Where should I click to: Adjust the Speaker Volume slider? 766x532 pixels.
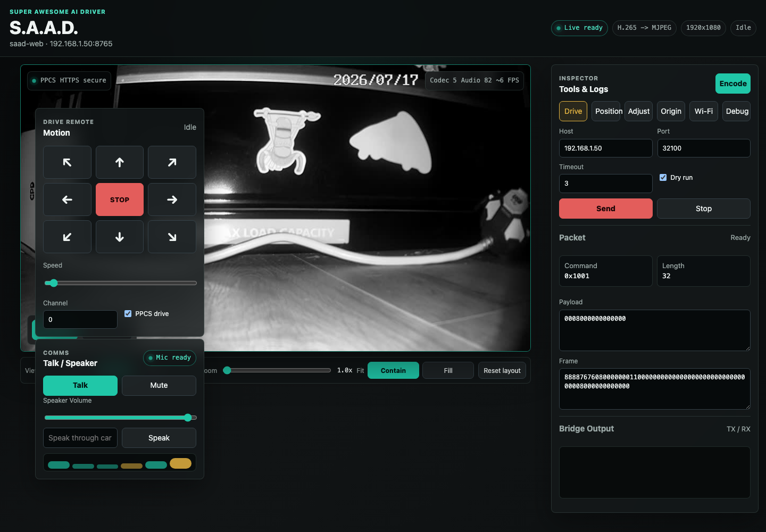[120, 418]
